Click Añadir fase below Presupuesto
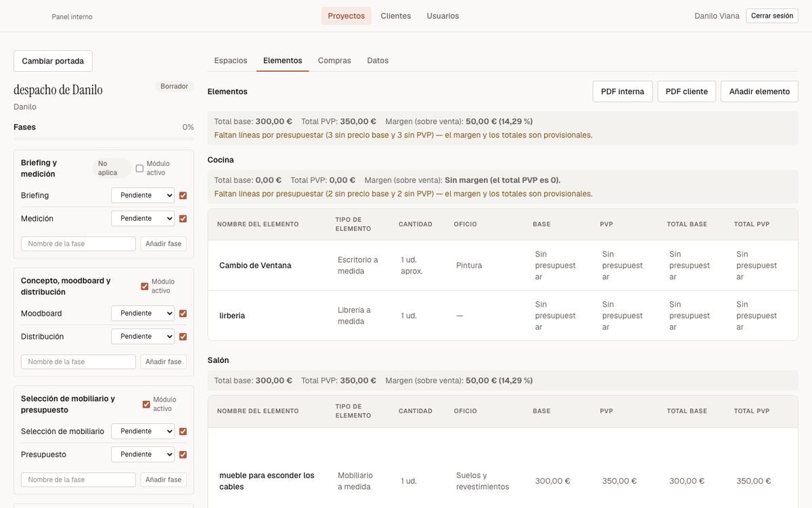The image size is (812, 508). (164, 480)
